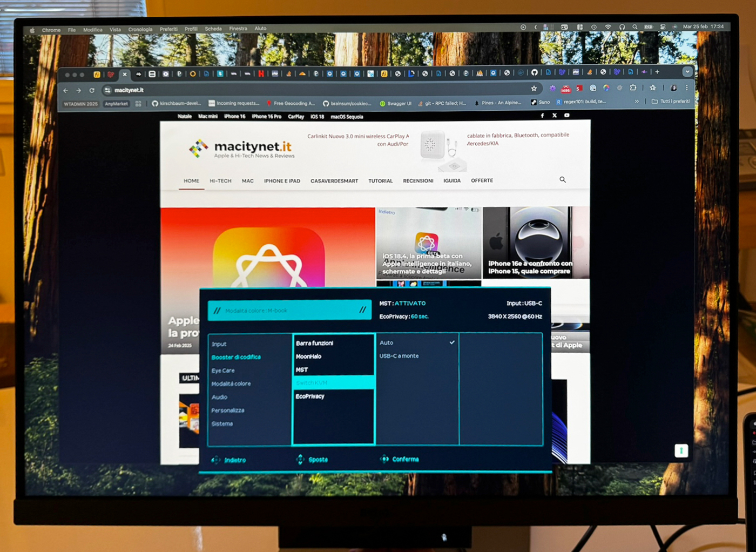
Task: Open macOS Control Center toggles icon
Action: point(663,27)
